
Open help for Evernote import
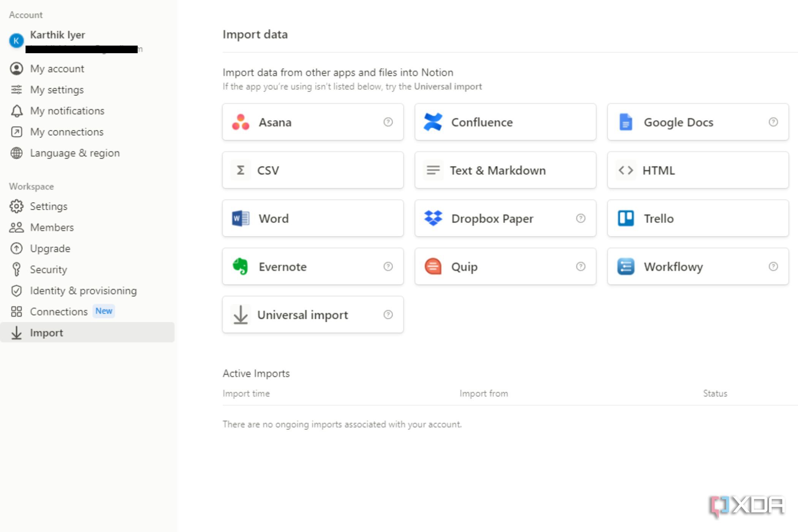coord(388,266)
